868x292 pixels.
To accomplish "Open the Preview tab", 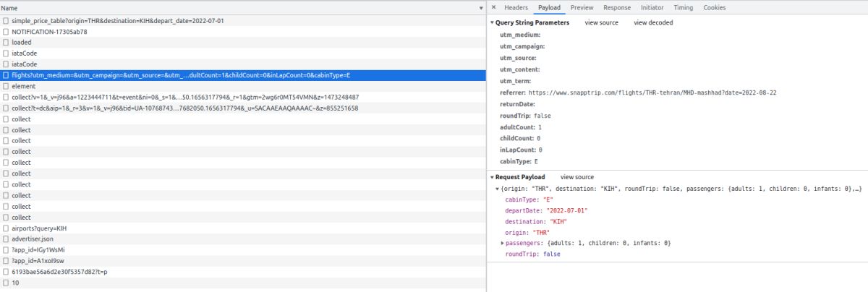I will coord(582,7).
